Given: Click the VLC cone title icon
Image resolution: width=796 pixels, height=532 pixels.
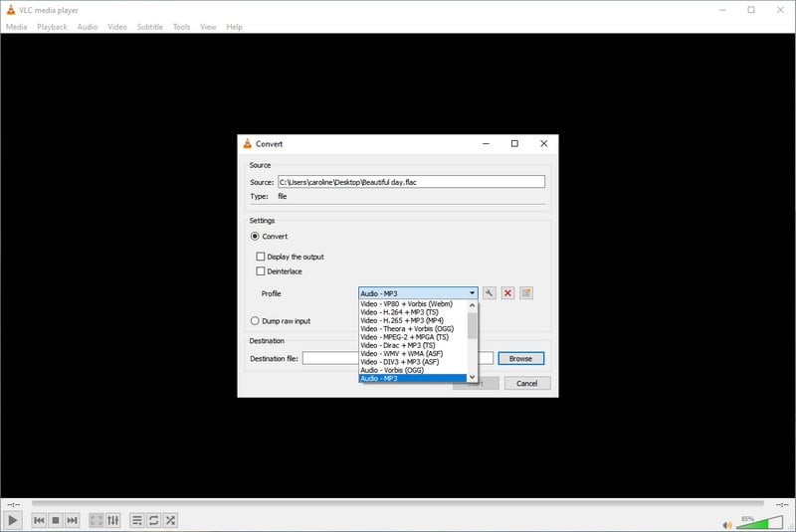Looking at the screenshot, I should tap(11, 10).
